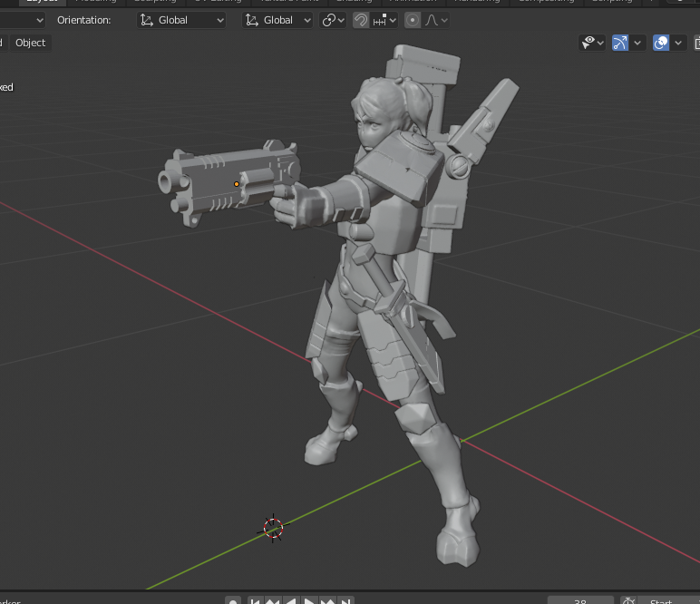Open the viewport visibility and selectability filter
Viewport: 700px width, 604px height.
[x=592, y=43]
